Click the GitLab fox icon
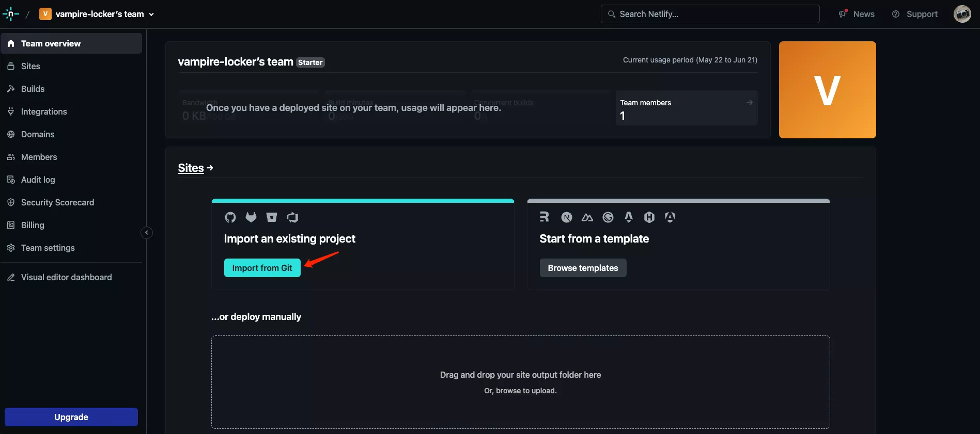 251,217
